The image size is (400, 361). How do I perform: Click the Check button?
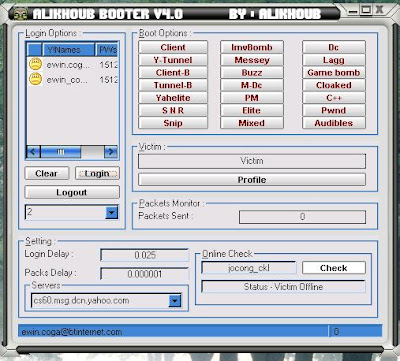click(334, 268)
